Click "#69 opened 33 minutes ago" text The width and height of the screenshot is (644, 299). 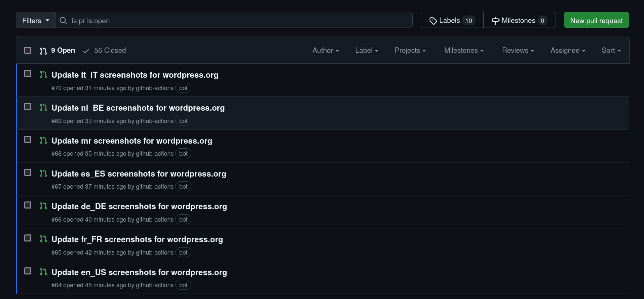(89, 121)
